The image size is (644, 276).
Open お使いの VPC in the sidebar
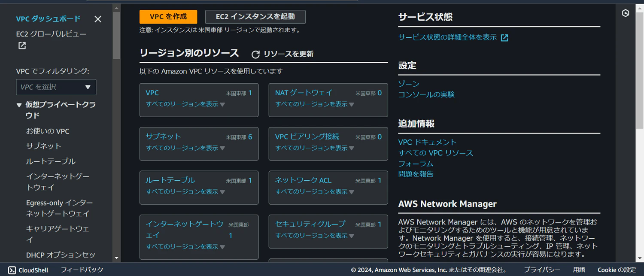click(x=48, y=131)
